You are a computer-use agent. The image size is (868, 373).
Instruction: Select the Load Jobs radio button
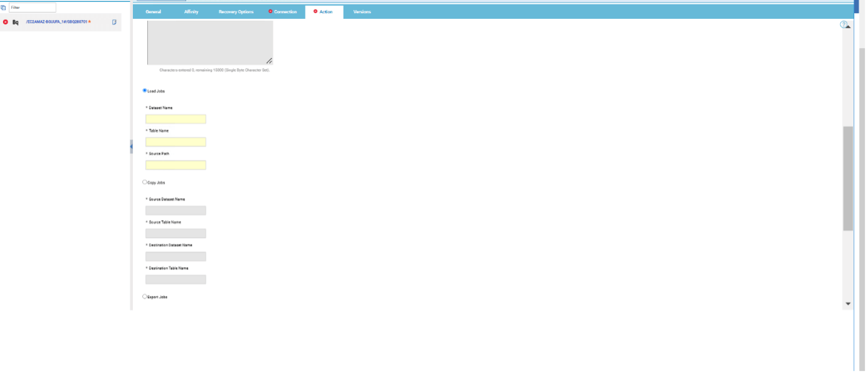[x=145, y=90]
